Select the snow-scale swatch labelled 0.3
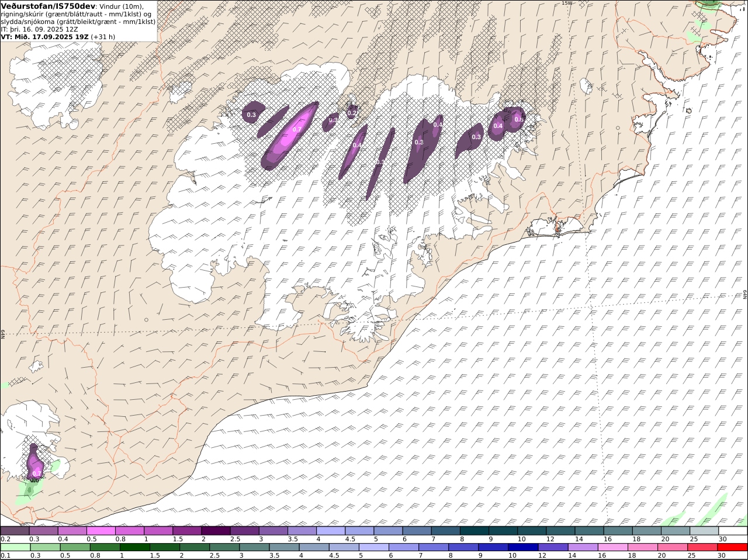Image resolution: width=748 pixels, height=560 pixels. [x=44, y=531]
